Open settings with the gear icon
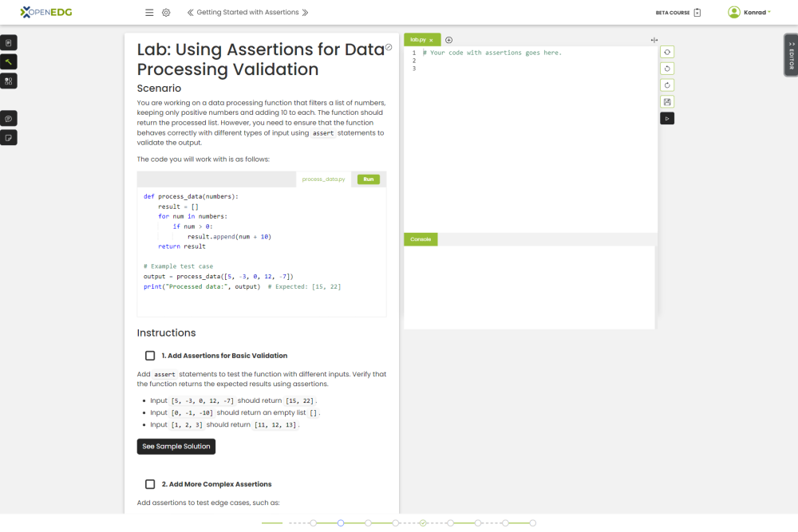Screen dimensions: 798x532 [166, 13]
